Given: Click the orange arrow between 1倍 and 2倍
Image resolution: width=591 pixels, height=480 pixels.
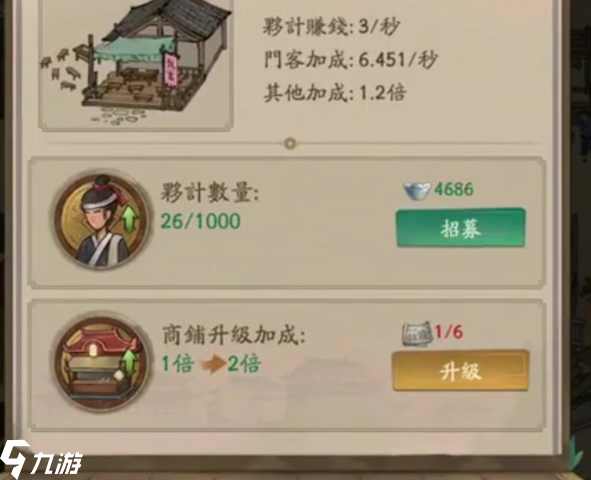Looking at the screenshot, I should click(213, 364).
